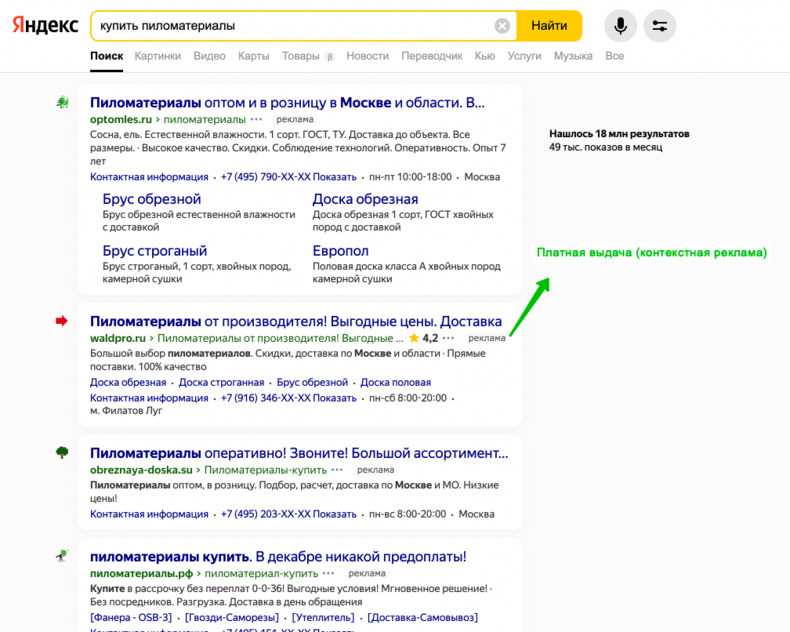Click the Найти search button
Viewport: 790px width, 632px height.
click(x=549, y=26)
